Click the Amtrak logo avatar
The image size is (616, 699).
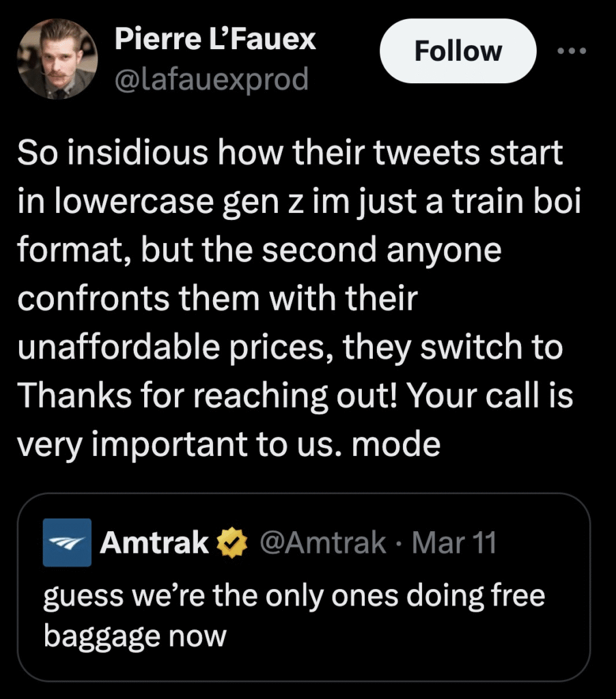click(x=67, y=543)
